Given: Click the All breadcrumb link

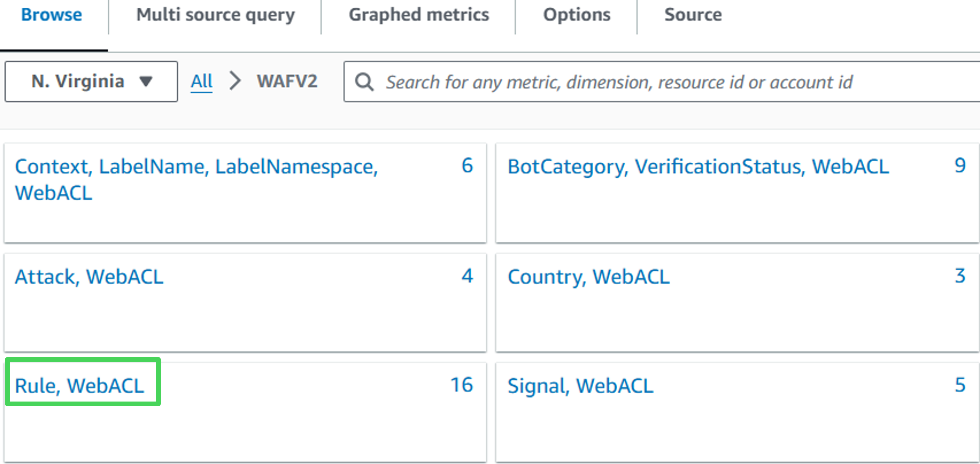Looking at the screenshot, I should [x=201, y=82].
